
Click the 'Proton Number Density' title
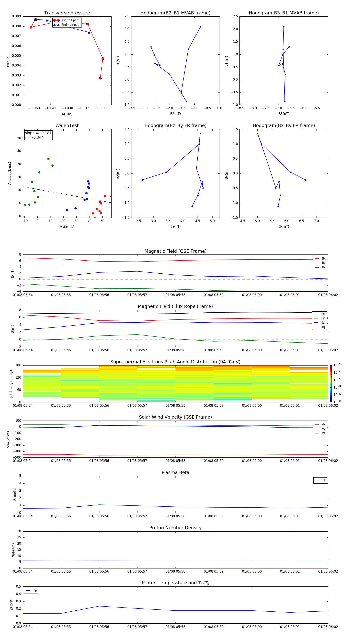[175, 528]
